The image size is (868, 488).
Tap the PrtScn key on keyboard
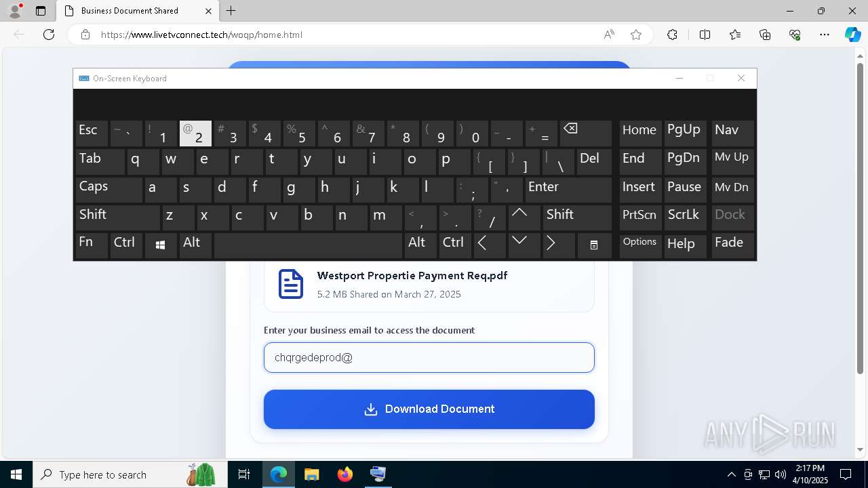640,217
